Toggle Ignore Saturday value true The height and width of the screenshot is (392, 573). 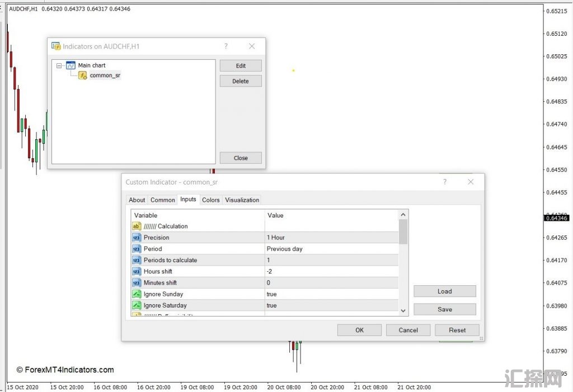[331, 305]
